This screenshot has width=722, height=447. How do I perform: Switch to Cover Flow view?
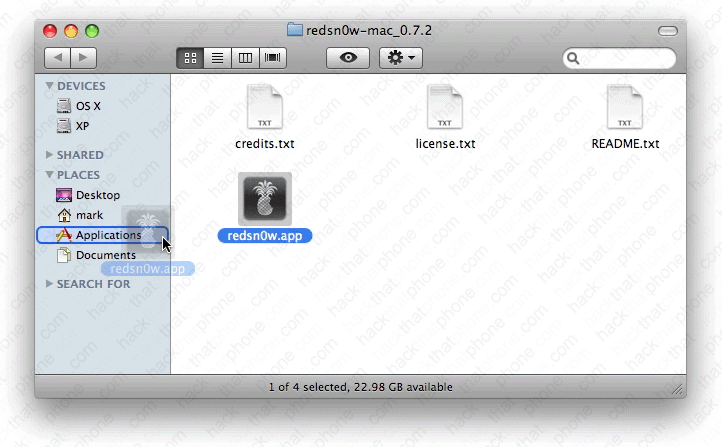coord(272,58)
